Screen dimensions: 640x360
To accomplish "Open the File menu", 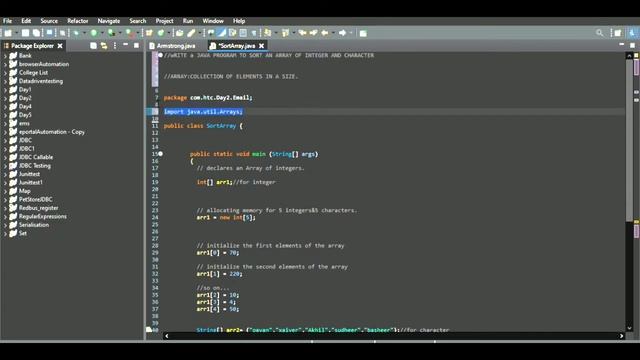I will click(x=7, y=21).
